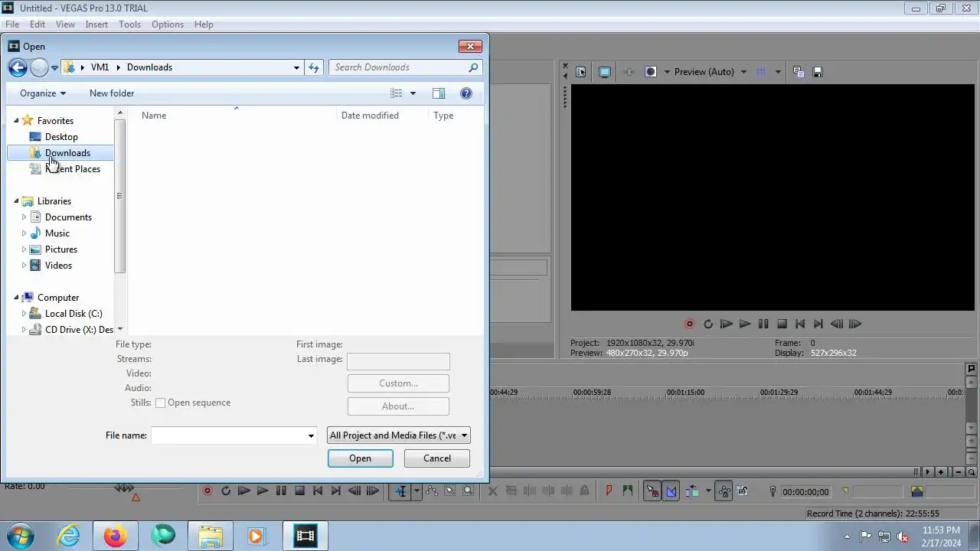Click the playback Rate slider
980x551 pixels.
125,487
